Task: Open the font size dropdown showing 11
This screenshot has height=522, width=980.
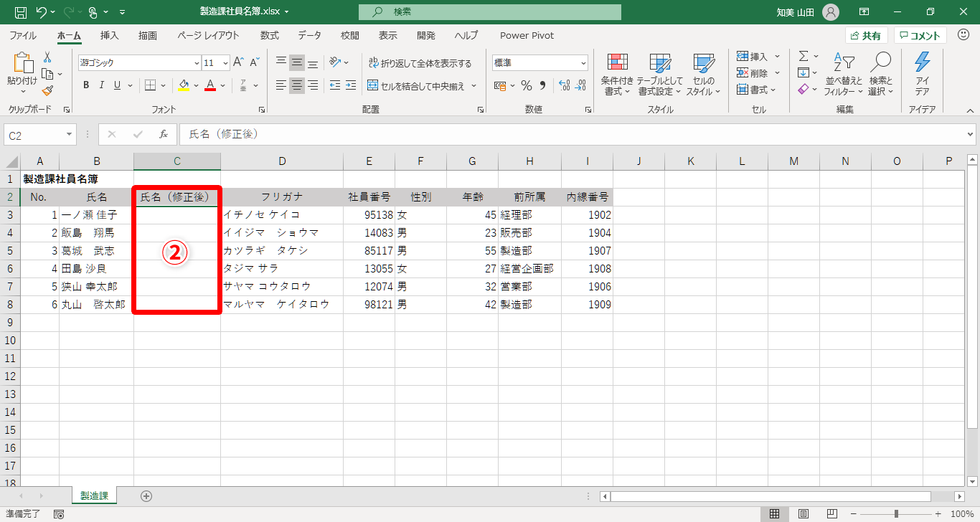Action: pyautogui.click(x=225, y=62)
